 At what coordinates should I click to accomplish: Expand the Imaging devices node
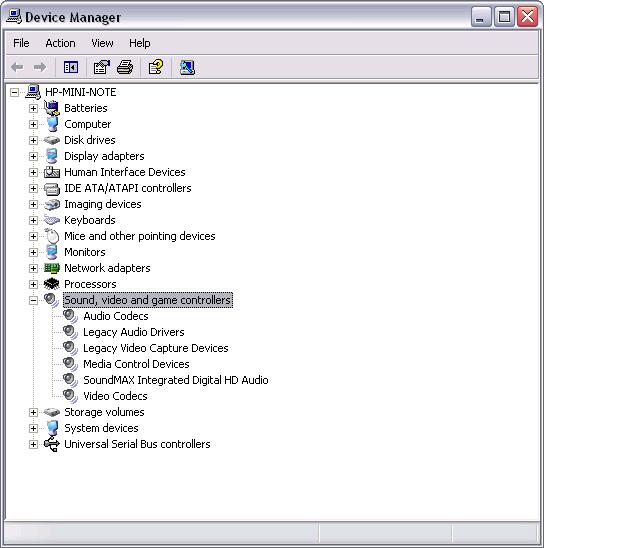click(33, 204)
